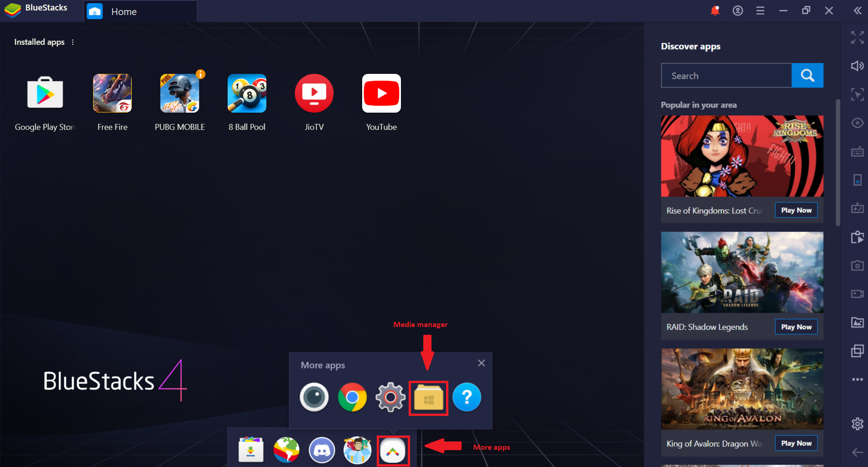Click Play Now for King of Avalon
Image resolution: width=868 pixels, height=467 pixels.
point(796,443)
